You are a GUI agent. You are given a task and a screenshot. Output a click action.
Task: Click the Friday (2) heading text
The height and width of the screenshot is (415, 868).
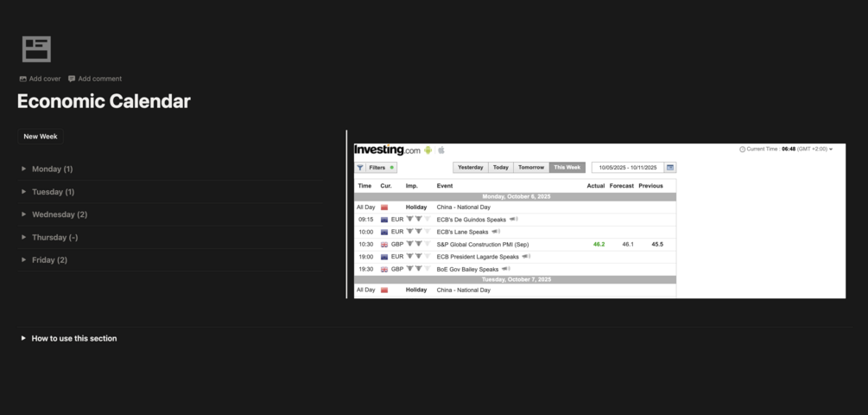(x=50, y=260)
